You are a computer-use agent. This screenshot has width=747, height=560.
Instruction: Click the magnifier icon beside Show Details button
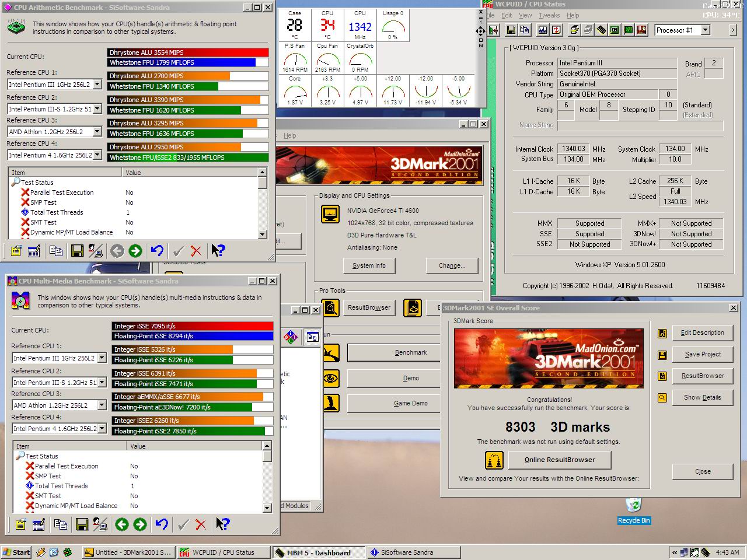point(662,398)
